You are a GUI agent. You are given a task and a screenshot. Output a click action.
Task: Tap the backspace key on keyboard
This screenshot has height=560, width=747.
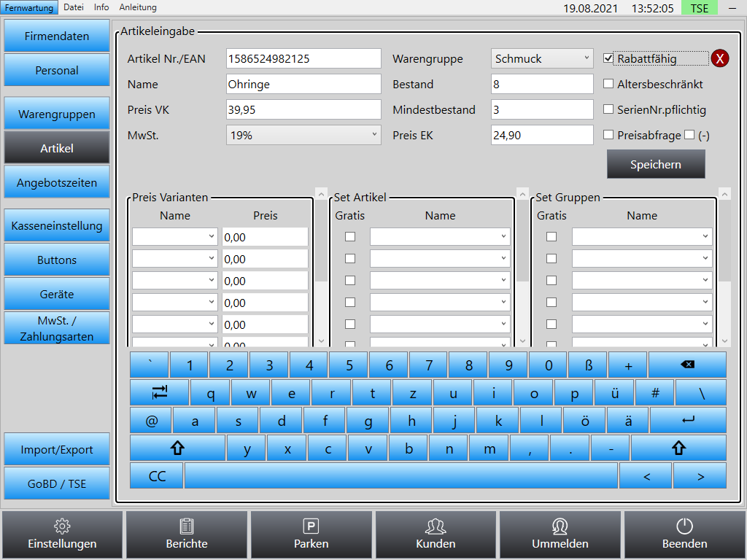click(x=687, y=365)
